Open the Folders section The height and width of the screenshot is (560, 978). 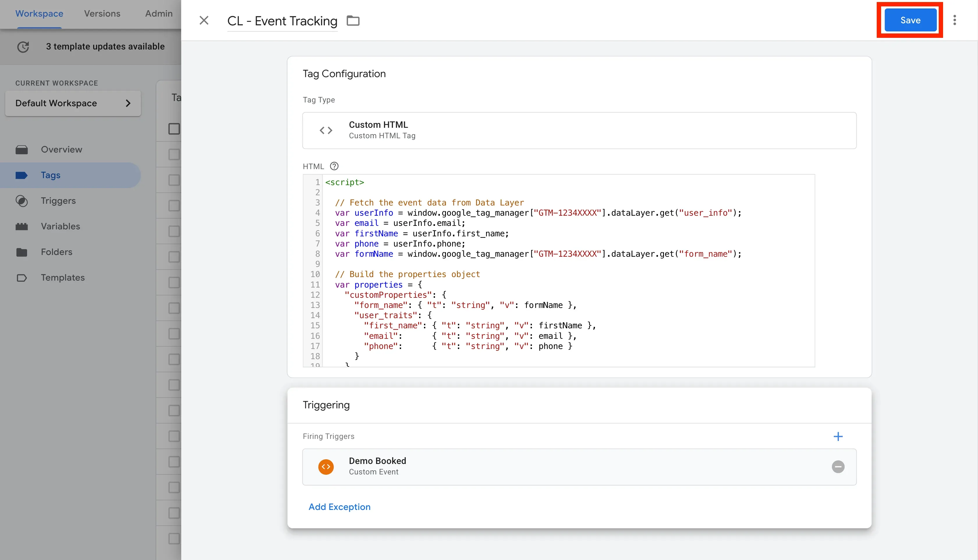(x=56, y=252)
